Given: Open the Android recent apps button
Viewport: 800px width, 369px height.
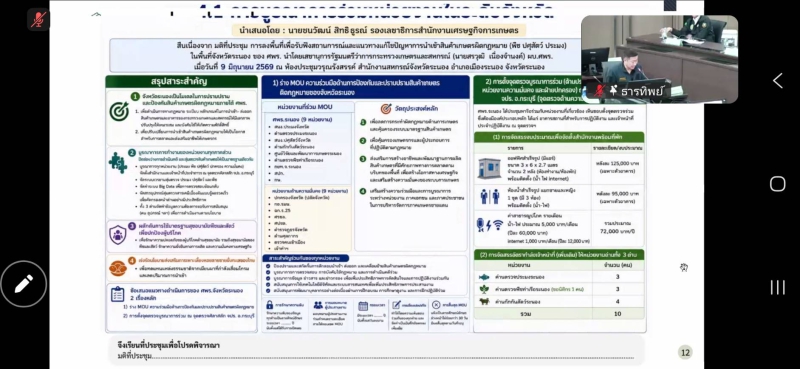Looking at the screenshot, I should (778, 287).
